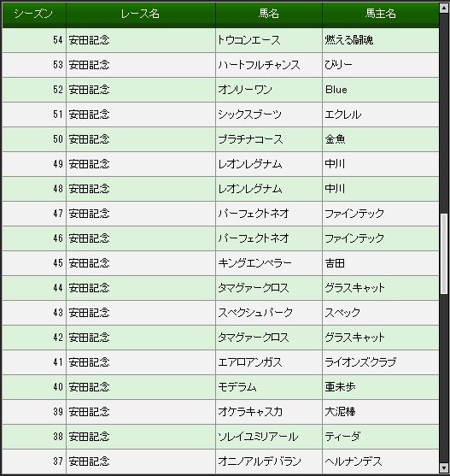Image resolution: width=450 pixels, height=476 pixels.
Task: Click the vertical scrollbar thumb
Action: 444,254
